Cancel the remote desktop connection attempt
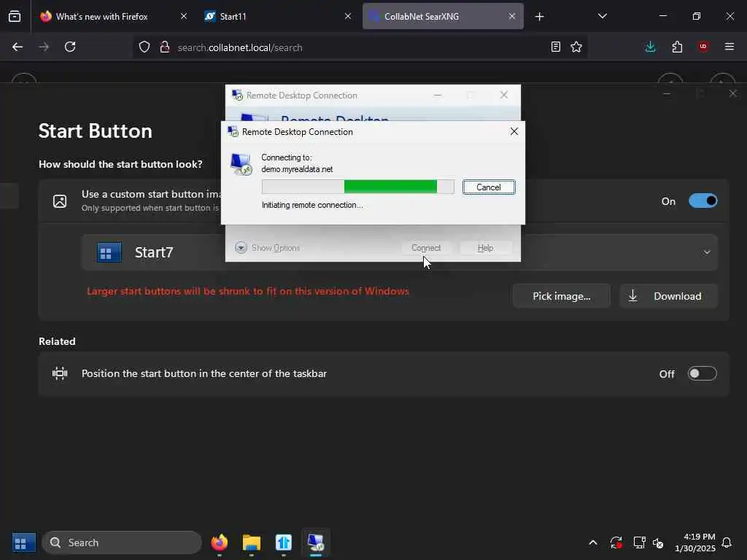Screen dimensions: 747x560 [488, 187]
